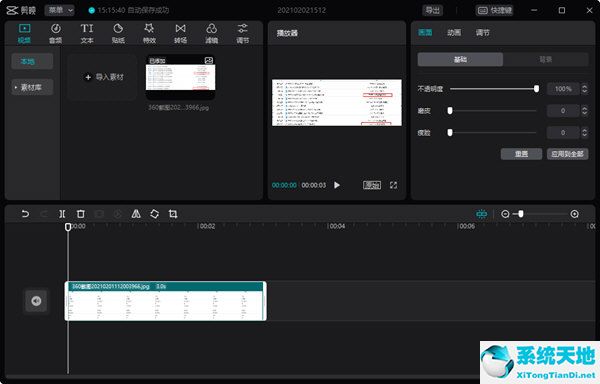This screenshot has width=600, height=384.
Task: Mute the track with speaker icon
Action: [x=36, y=301]
